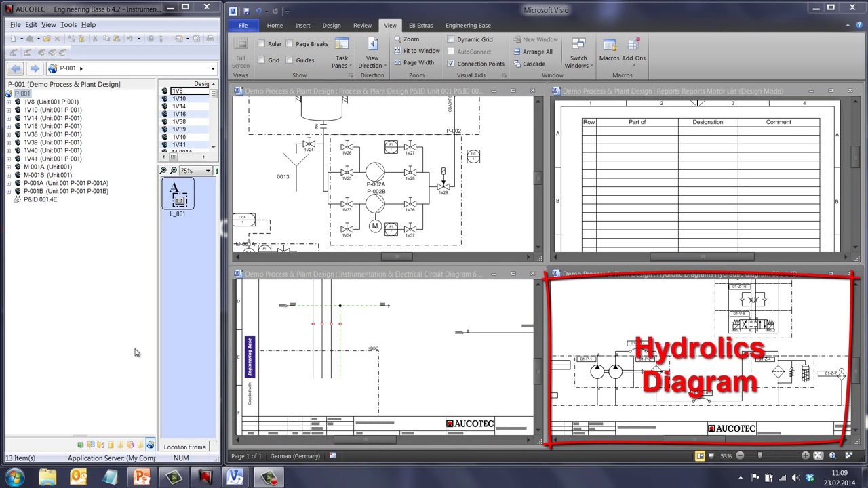Click Page 1 of 1 status indicator
The height and width of the screenshot is (488, 868).
[246, 456]
